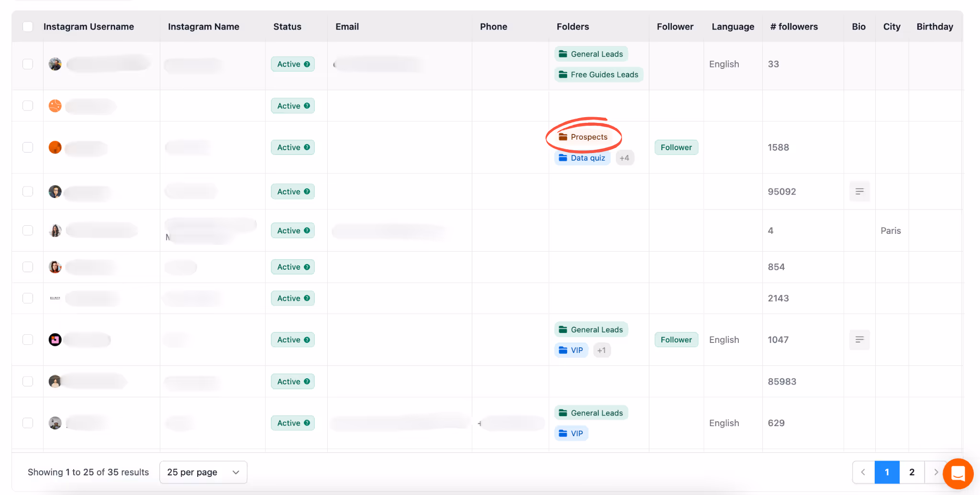Click the folder icon on the Data quiz tag

pyautogui.click(x=562, y=157)
